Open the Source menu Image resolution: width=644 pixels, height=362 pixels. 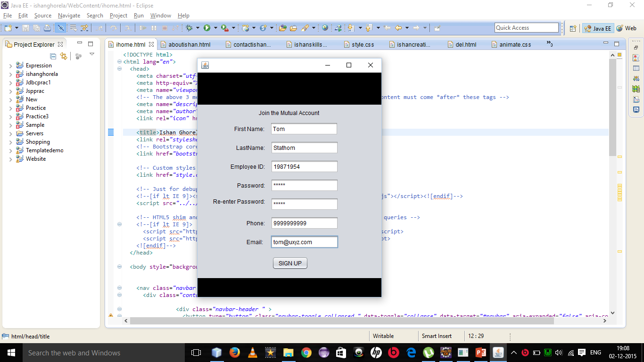pyautogui.click(x=42, y=16)
